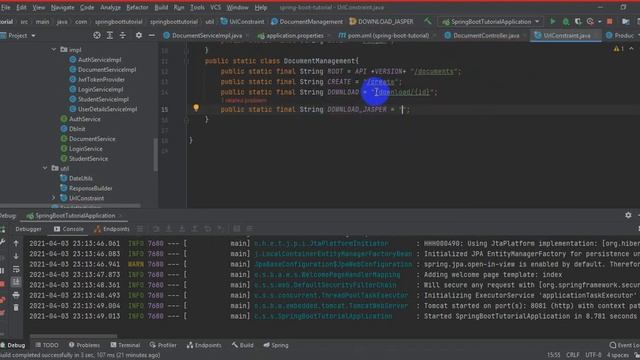Collapse the util folder

point(45,168)
